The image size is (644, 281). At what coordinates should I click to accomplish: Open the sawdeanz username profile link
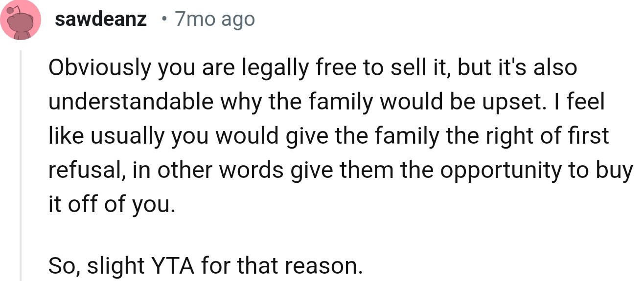tap(101, 20)
